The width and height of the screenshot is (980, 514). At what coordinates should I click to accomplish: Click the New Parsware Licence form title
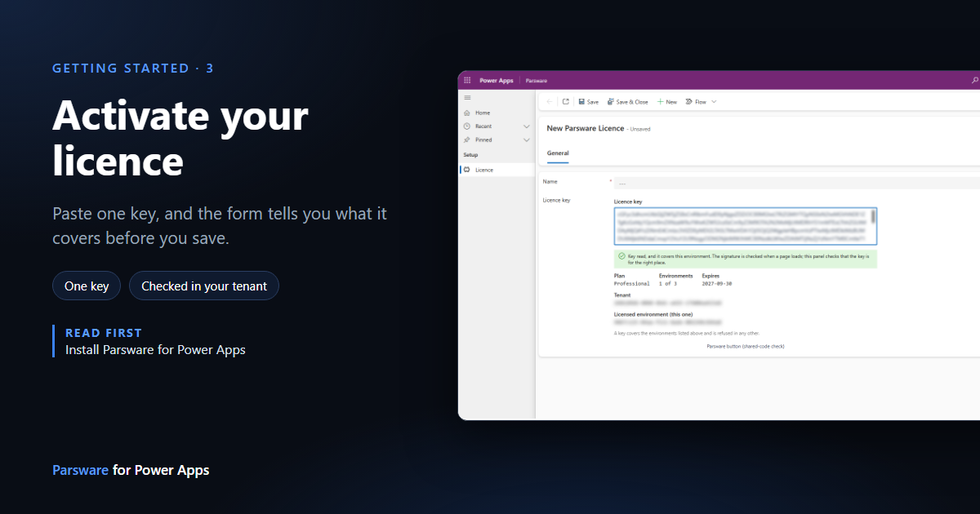(x=586, y=128)
